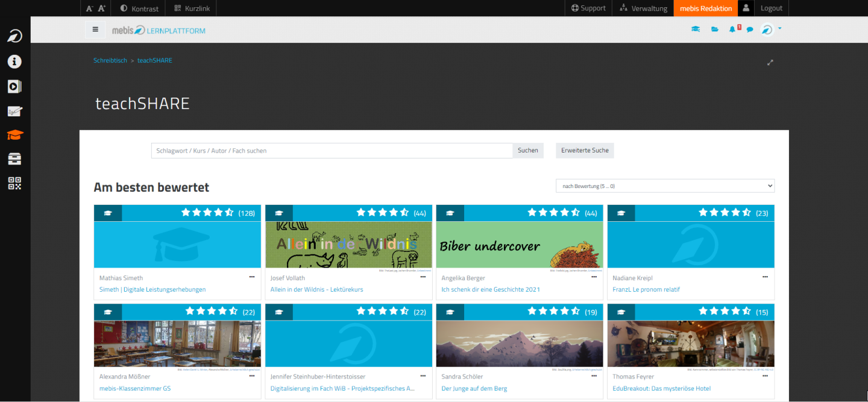Image resolution: width=868 pixels, height=402 pixels.
Task: Decrease font size with A- icon
Action: point(89,8)
